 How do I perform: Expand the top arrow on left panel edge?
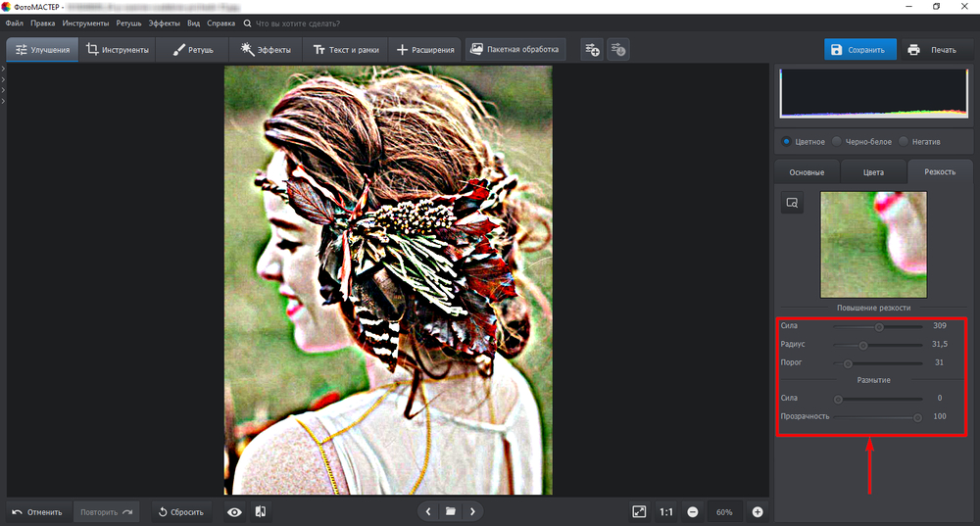coord(3,69)
